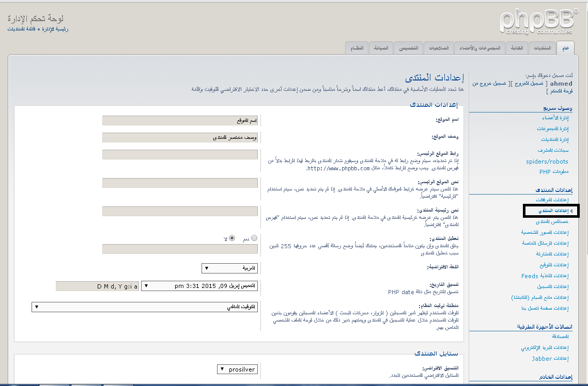Click the site description field وصف مختصر للمنتدى
This screenshot has width=588, height=386.
pos(180,137)
